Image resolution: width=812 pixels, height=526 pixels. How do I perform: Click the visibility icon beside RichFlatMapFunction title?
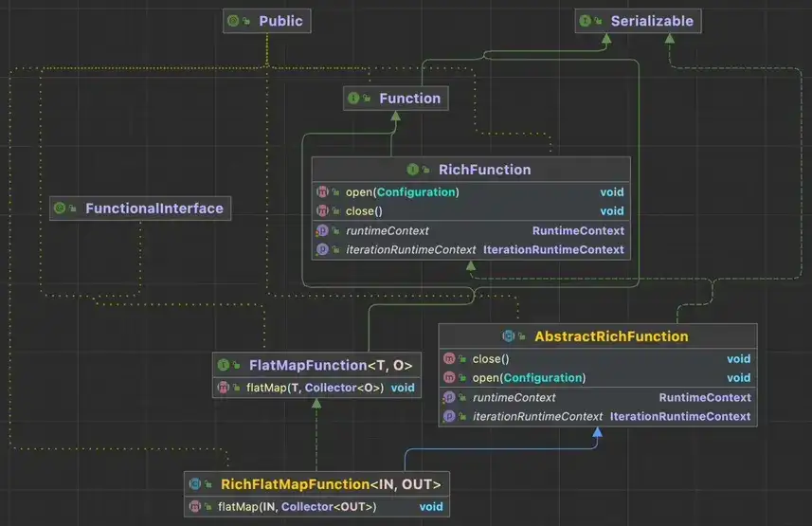208,485
